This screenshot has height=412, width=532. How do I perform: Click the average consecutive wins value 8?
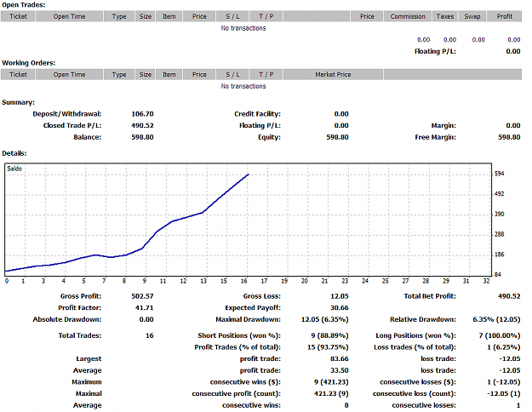click(346, 405)
